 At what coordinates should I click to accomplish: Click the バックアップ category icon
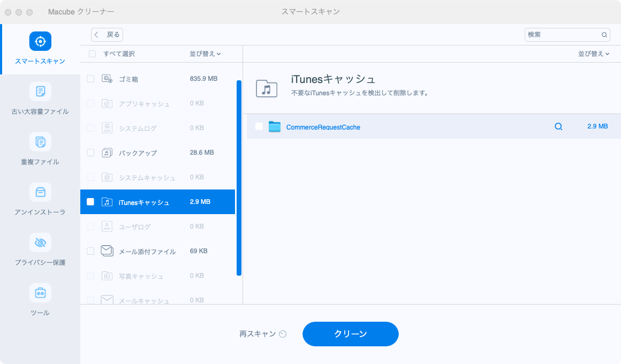(x=107, y=153)
